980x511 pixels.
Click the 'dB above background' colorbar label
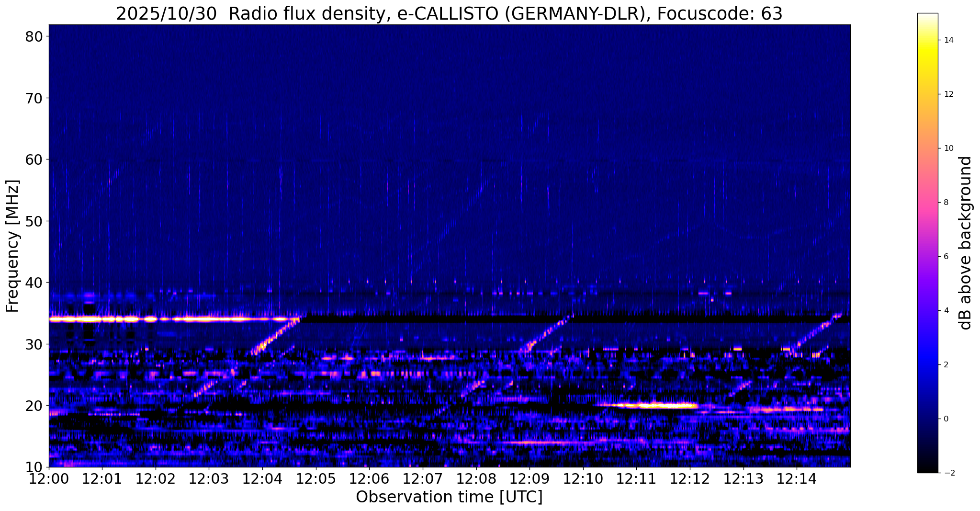(965, 243)
